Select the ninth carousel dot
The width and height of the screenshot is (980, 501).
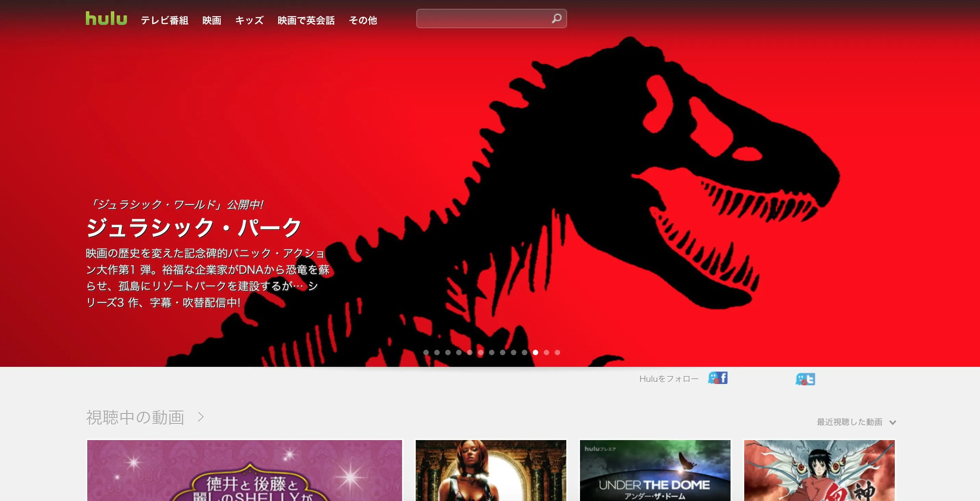pos(514,352)
